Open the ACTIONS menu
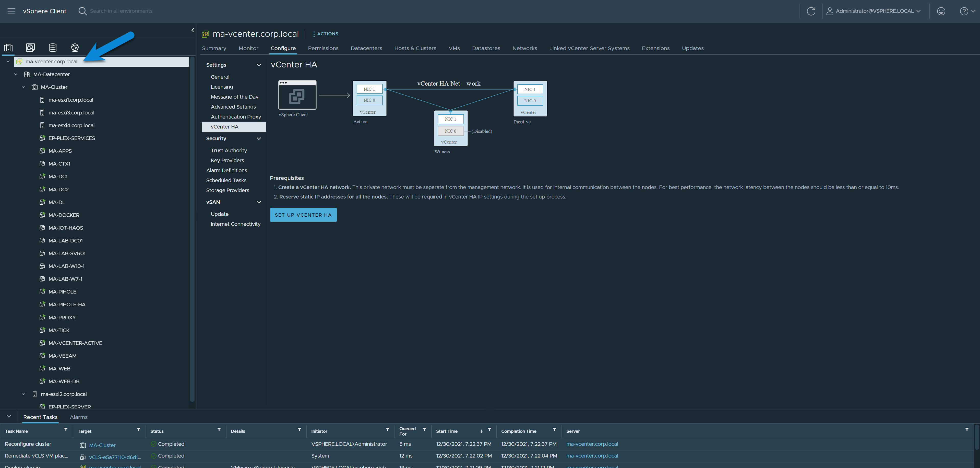This screenshot has width=980, height=468. tap(326, 34)
